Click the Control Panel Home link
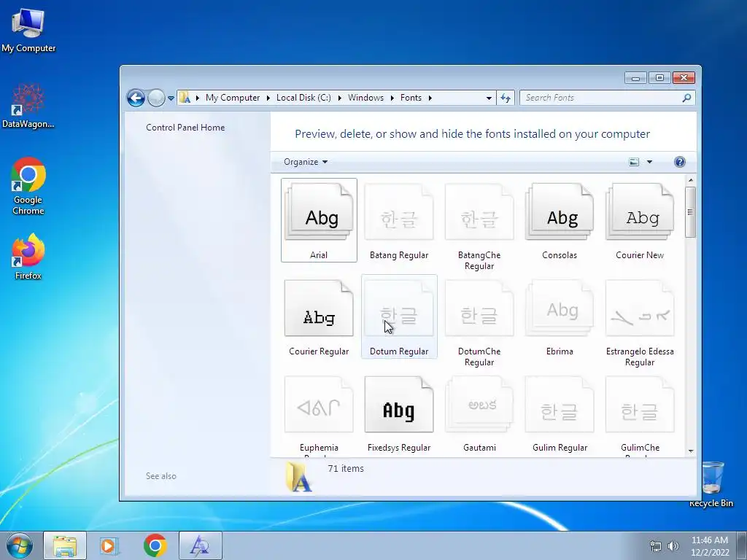This screenshot has height=560, width=747. [185, 127]
